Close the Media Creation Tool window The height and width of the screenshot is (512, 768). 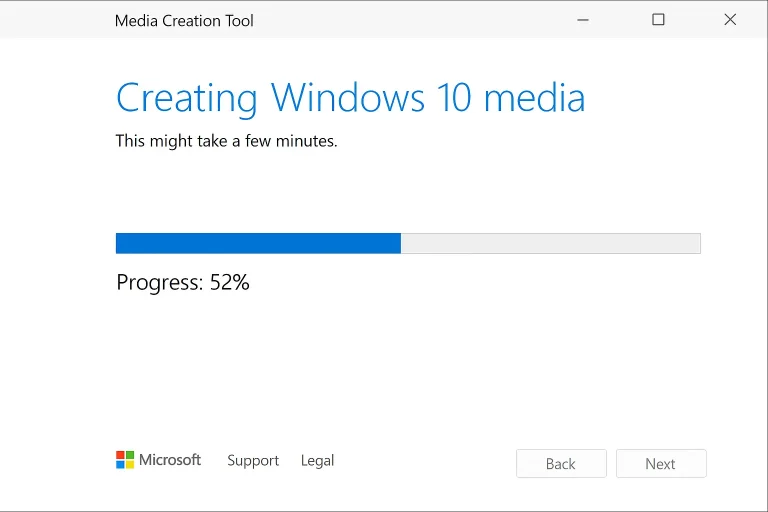click(x=730, y=20)
